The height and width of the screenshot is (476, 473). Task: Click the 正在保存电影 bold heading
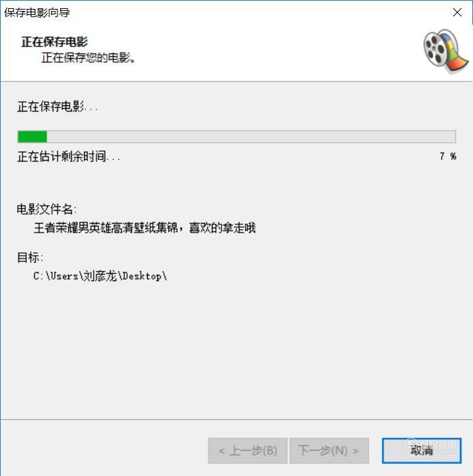(x=54, y=42)
